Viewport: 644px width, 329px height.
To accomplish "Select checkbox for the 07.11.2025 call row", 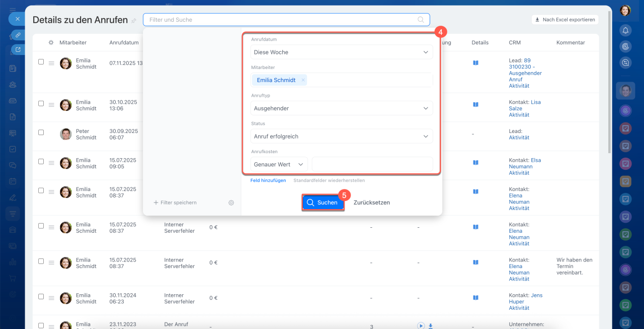I will pos(41,62).
